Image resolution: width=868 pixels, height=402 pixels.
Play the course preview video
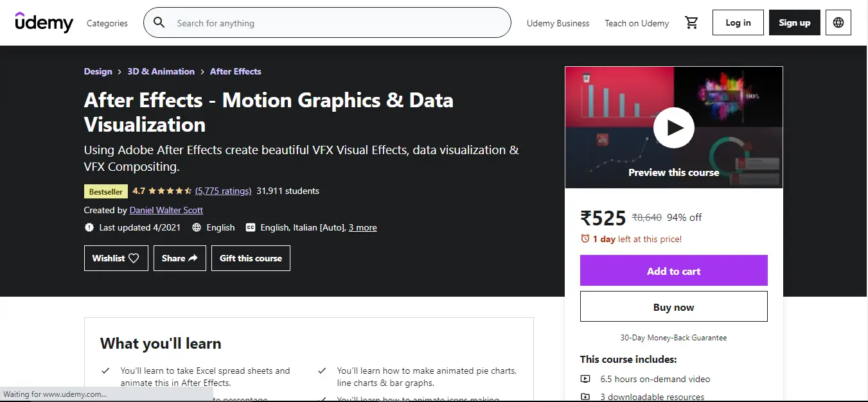(673, 127)
